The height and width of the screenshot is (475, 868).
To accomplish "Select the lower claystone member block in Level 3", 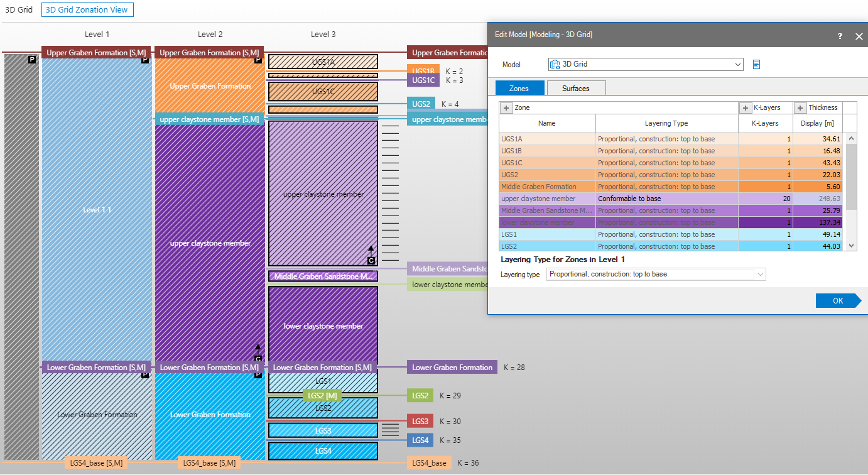I will coord(323,325).
